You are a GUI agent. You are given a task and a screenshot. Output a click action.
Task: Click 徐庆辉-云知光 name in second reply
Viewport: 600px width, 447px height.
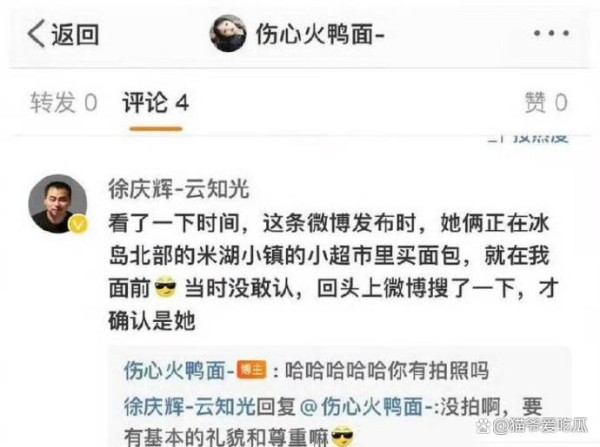coord(190,406)
